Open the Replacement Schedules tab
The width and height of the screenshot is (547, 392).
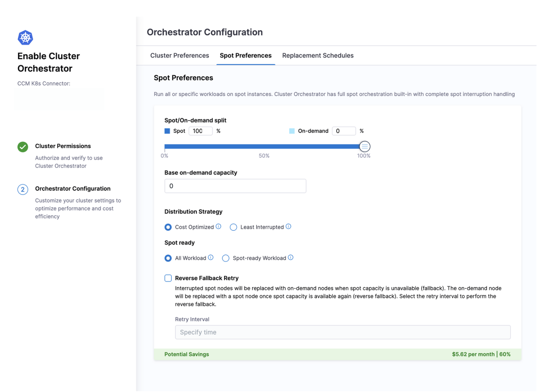pyautogui.click(x=318, y=56)
